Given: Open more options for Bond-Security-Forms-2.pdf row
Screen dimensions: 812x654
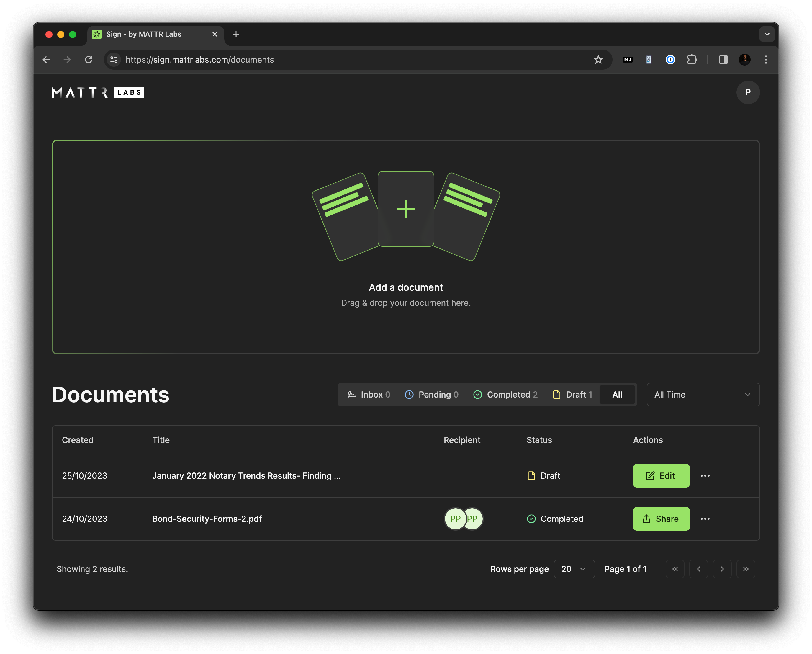Looking at the screenshot, I should (x=705, y=519).
